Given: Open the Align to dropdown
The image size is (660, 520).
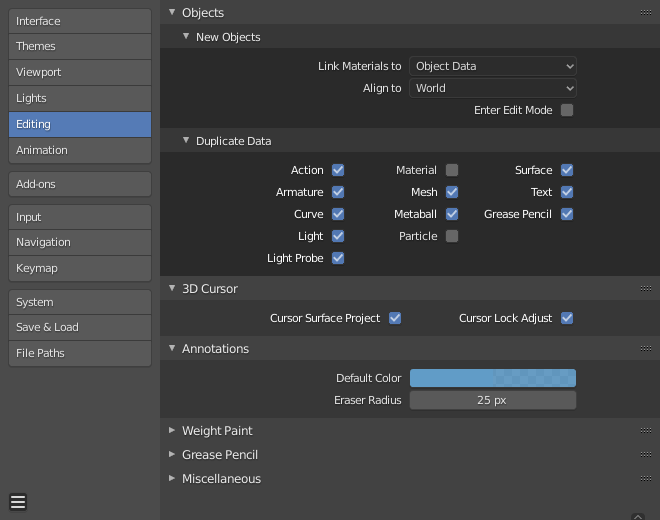Looking at the screenshot, I should coord(493,88).
